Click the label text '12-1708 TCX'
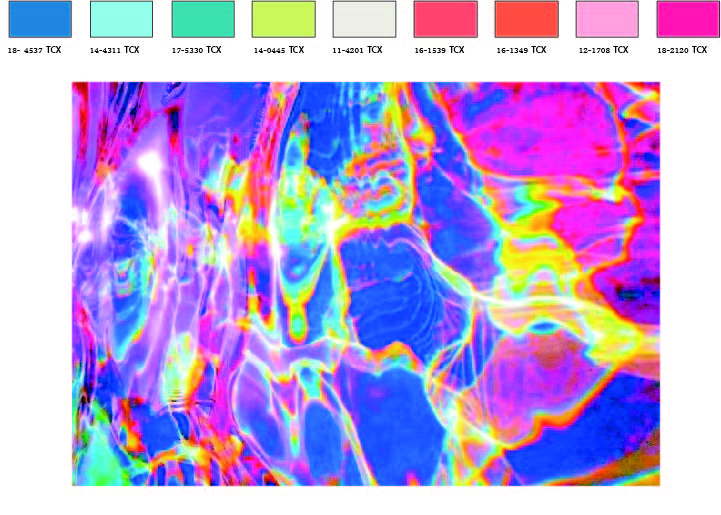This screenshot has width=721, height=515. [603, 50]
